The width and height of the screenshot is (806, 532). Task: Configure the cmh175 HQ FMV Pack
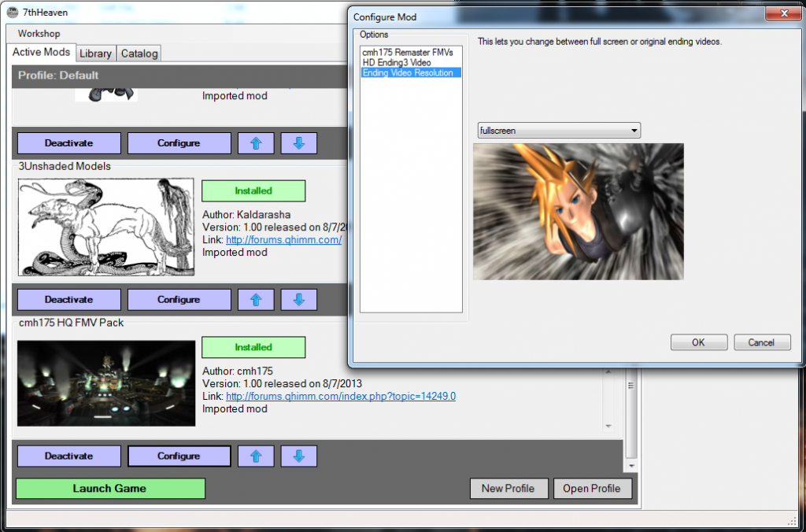(x=179, y=456)
